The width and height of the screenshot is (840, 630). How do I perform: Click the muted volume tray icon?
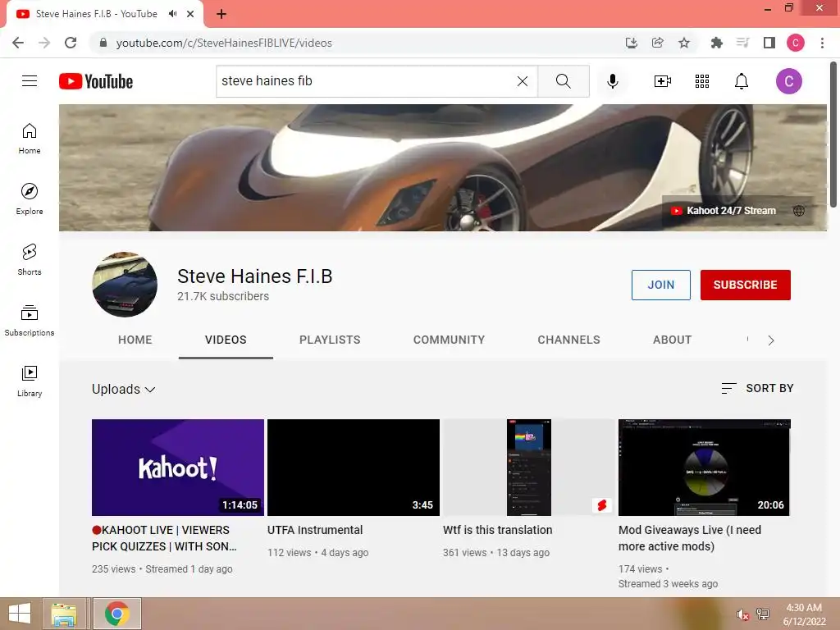click(x=742, y=614)
